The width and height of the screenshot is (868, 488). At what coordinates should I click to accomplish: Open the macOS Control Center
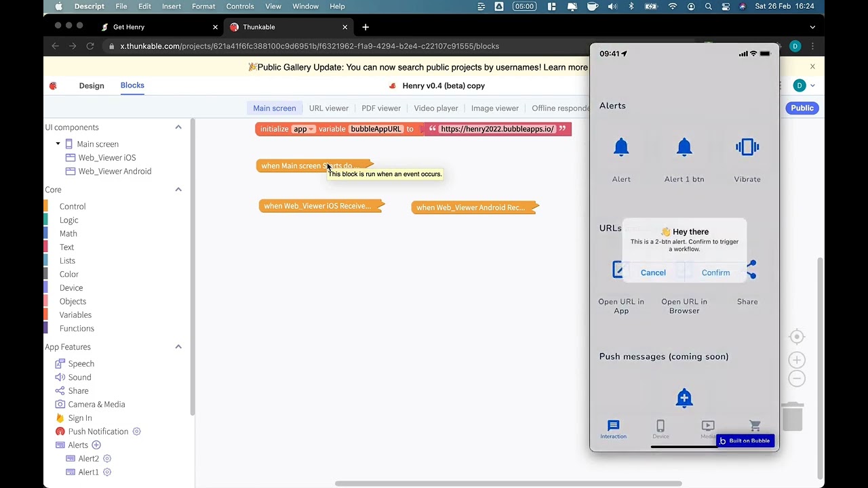point(726,6)
